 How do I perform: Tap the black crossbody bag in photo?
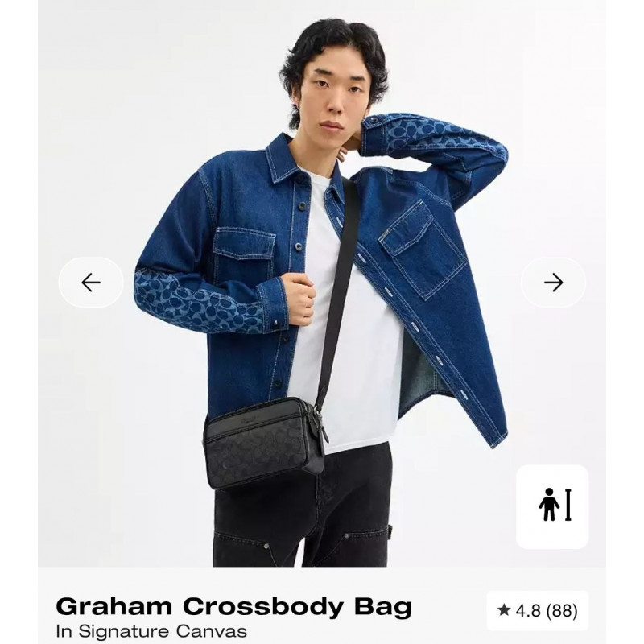point(264,443)
